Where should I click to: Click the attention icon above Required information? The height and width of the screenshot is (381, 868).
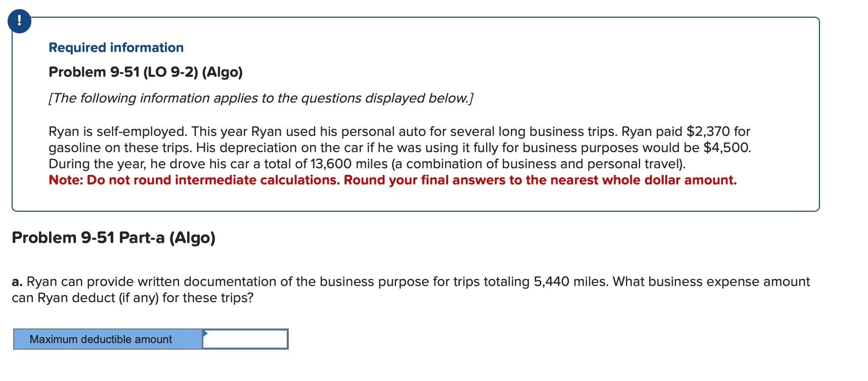(19, 21)
